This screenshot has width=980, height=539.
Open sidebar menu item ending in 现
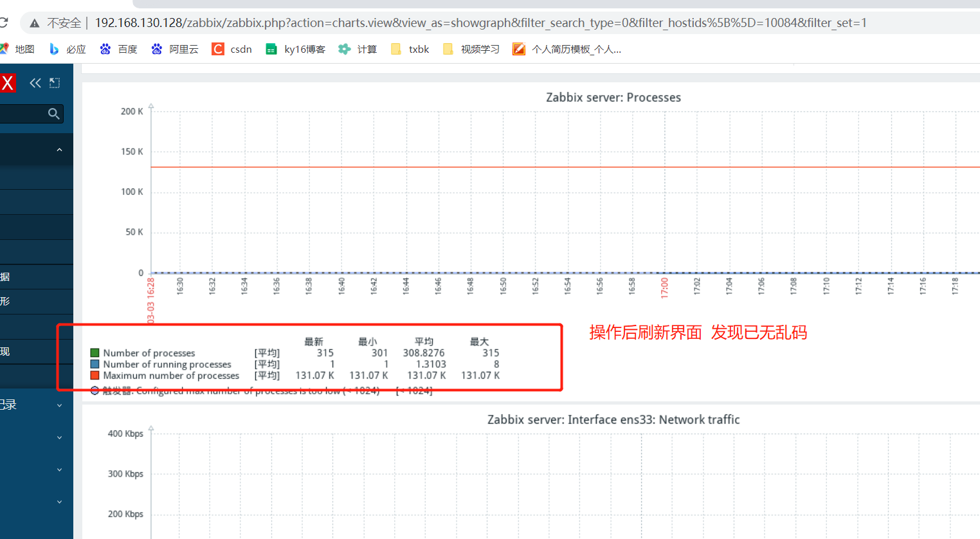(37, 352)
